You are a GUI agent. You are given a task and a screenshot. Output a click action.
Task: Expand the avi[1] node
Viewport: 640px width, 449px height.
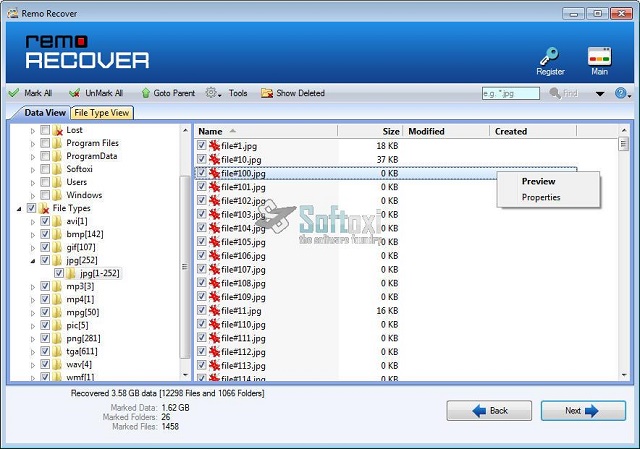click(33, 222)
